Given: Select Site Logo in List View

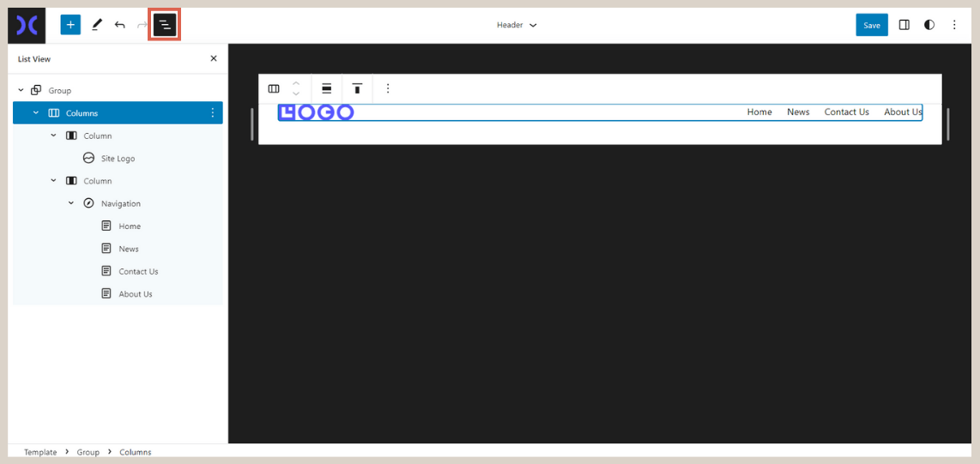Looking at the screenshot, I should coord(118,159).
